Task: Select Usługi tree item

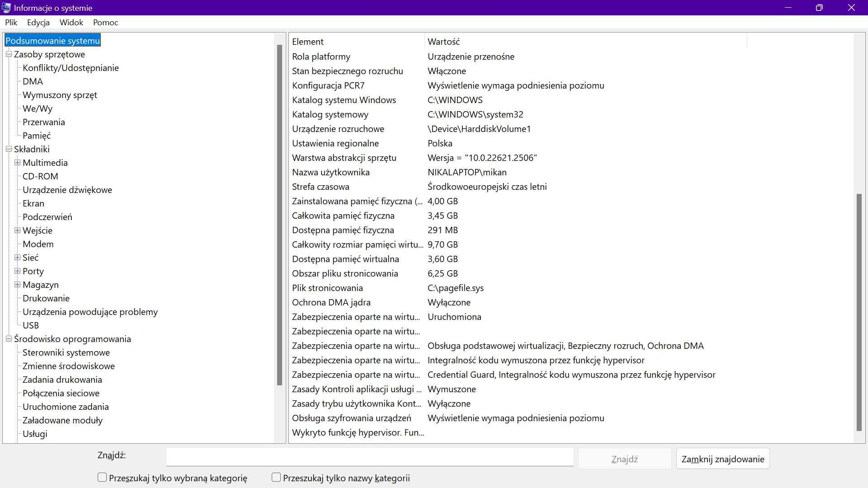Action: [35, 434]
